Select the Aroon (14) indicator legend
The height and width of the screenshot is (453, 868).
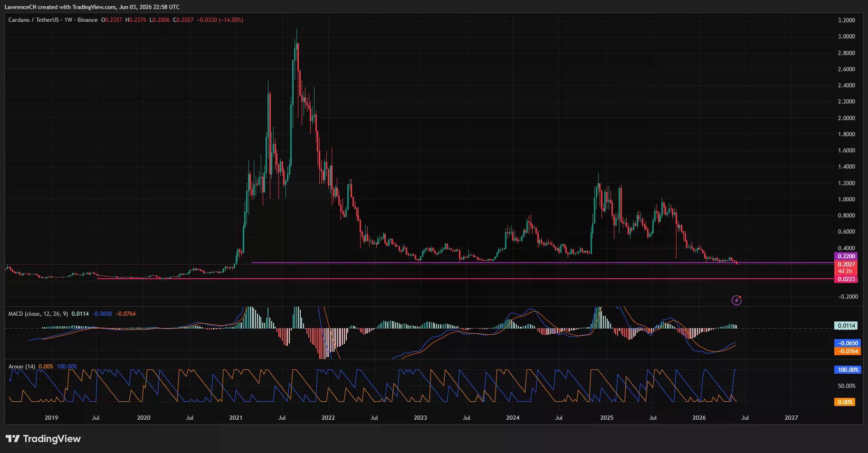click(22, 367)
